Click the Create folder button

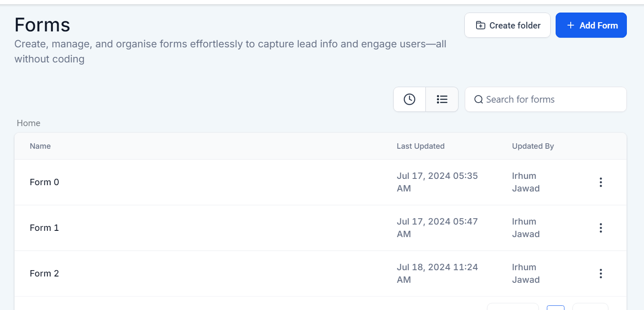pyautogui.click(x=507, y=26)
